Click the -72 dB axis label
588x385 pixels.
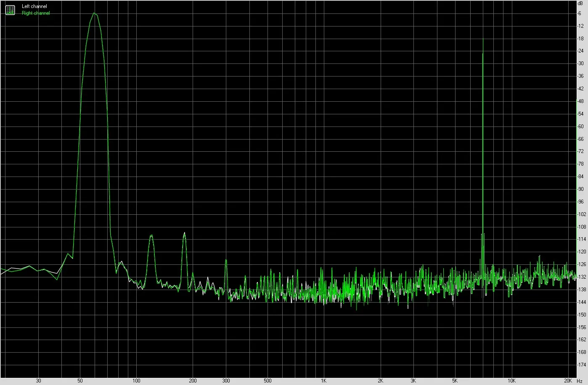point(580,152)
